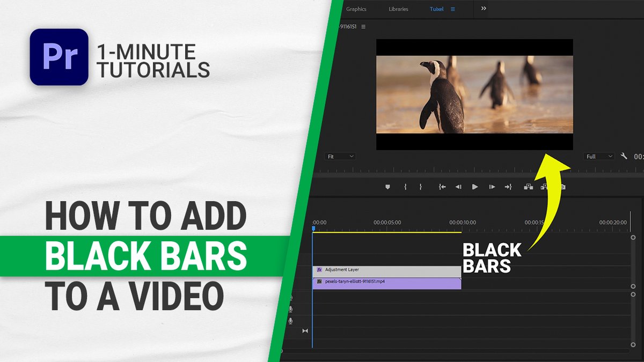Click timeline ruler at 00:00:20:00

pos(613,223)
